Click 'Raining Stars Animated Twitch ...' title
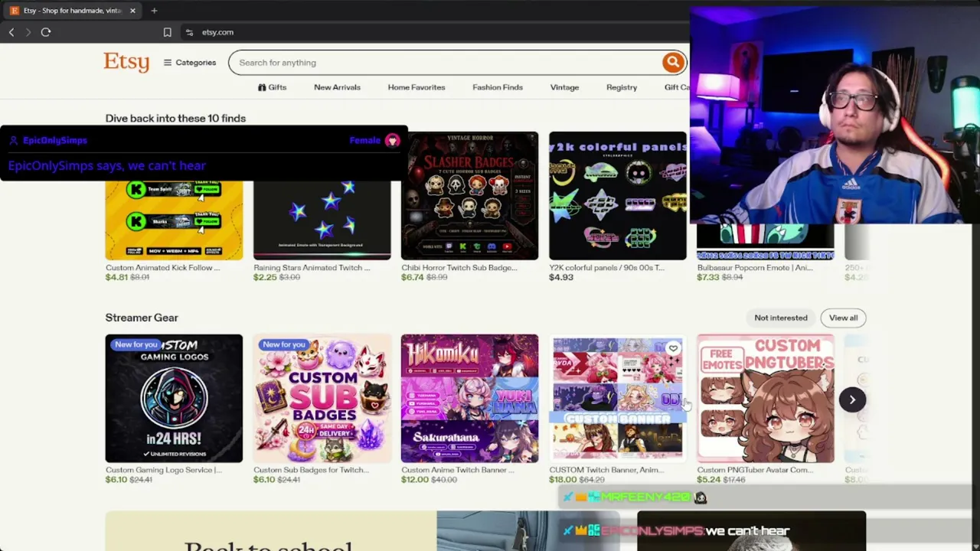The height and width of the screenshot is (551, 980). [312, 268]
